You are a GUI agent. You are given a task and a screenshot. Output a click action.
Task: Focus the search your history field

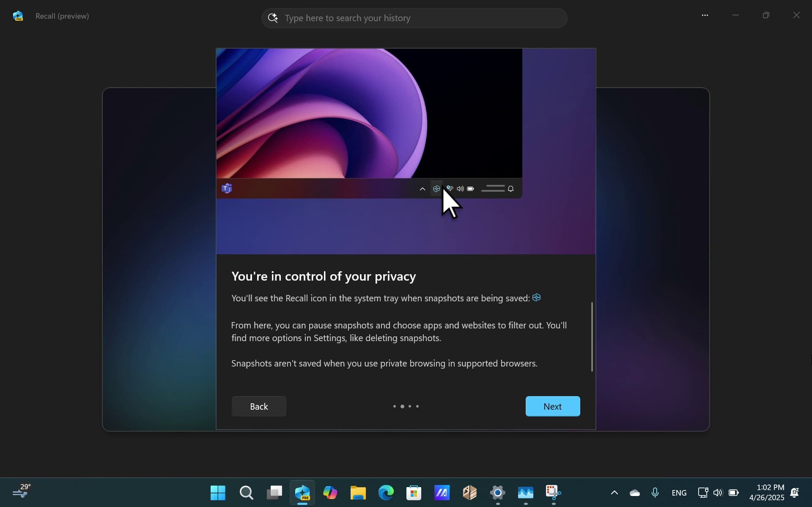(414, 18)
